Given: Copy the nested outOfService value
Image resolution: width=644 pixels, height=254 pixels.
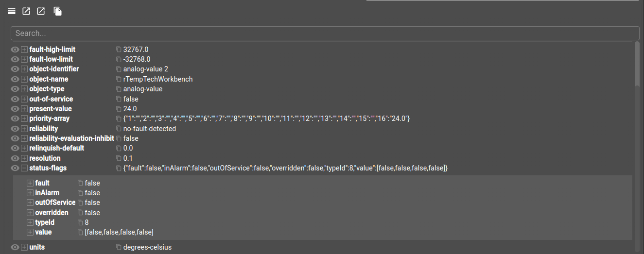Looking at the screenshot, I should (x=80, y=203).
